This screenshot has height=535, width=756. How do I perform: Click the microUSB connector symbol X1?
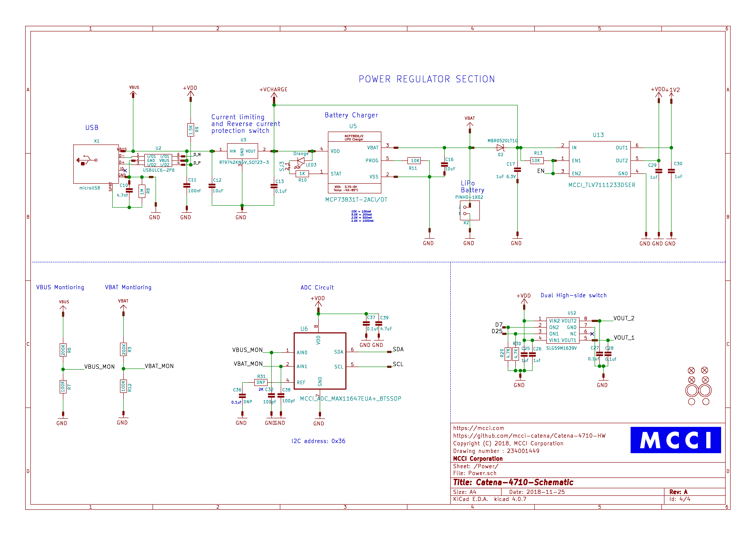tap(96, 164)
